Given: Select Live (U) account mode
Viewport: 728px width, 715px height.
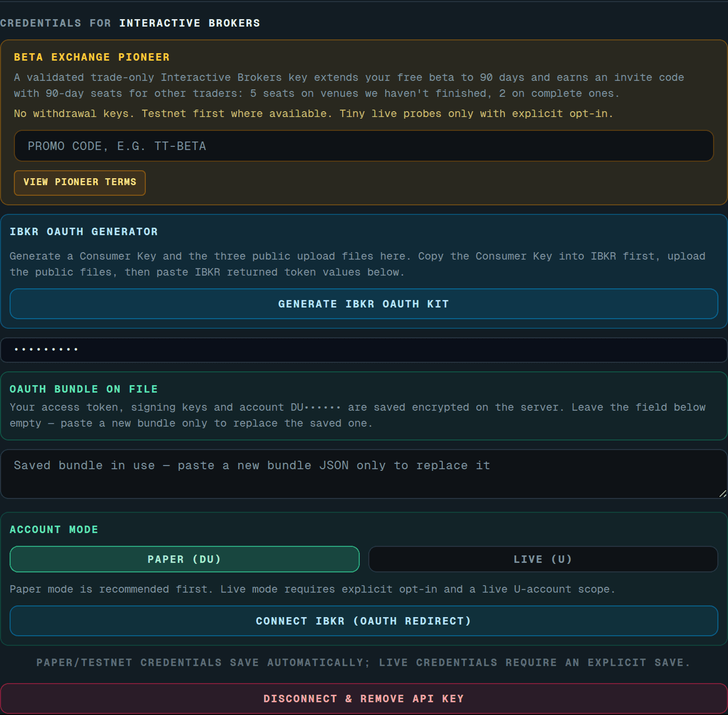Looking at the screenshot, I should [x=543, y=559].
